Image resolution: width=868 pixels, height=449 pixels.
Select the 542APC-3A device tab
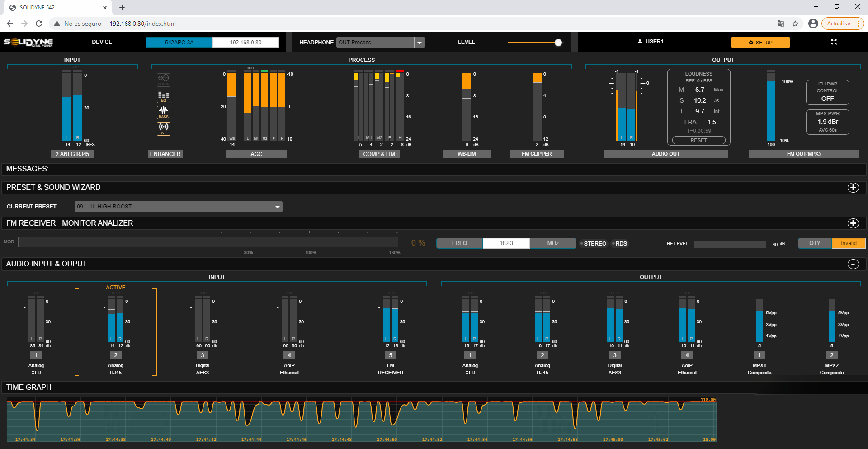click(179, 43)
